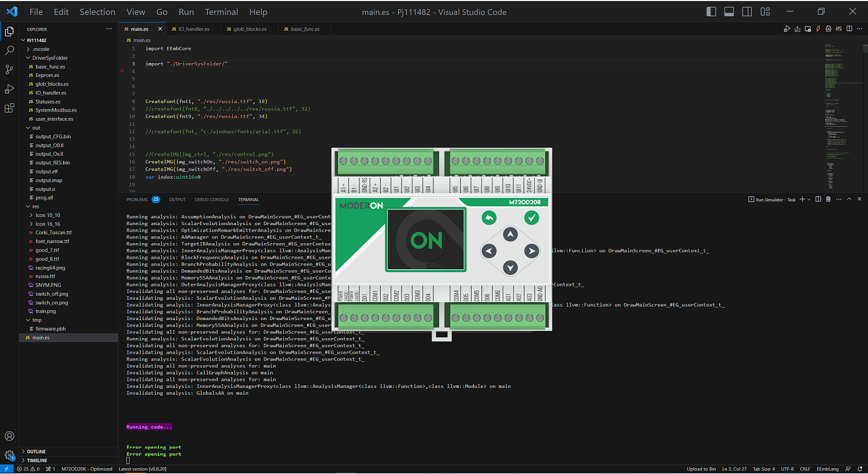Click Ln 3, Col 27 in status bar

point(734,469)
